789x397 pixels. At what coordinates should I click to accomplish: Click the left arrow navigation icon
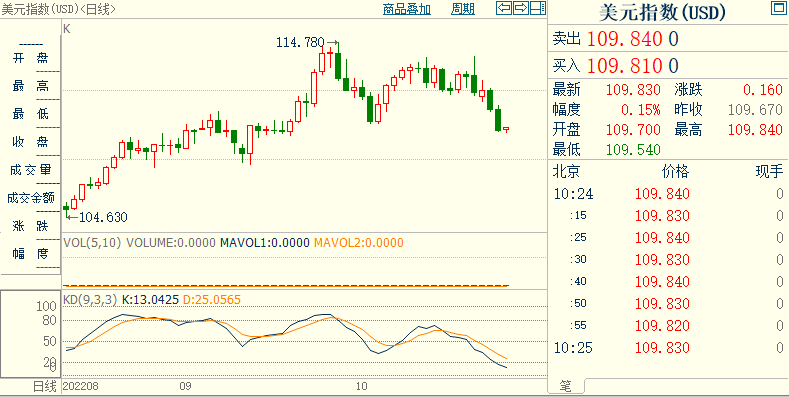pos(504,8)
